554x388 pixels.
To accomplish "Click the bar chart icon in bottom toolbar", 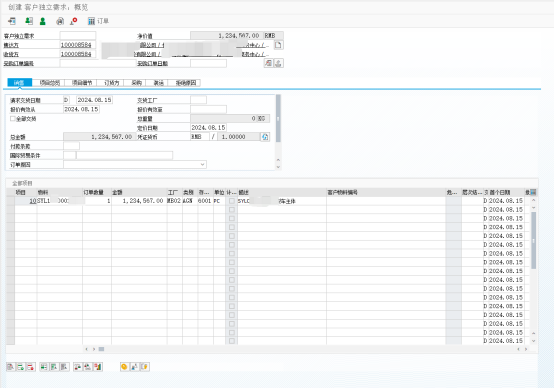I will click(98, 367).
